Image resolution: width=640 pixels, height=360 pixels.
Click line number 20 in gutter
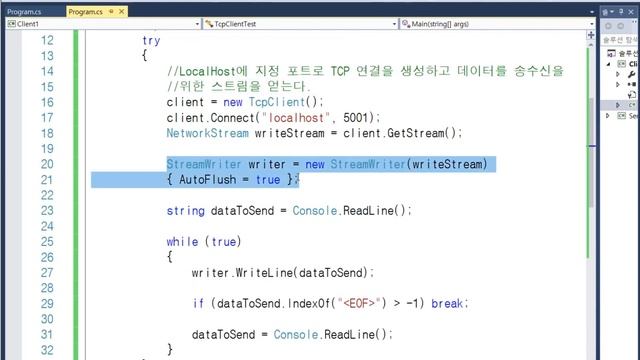47,164
